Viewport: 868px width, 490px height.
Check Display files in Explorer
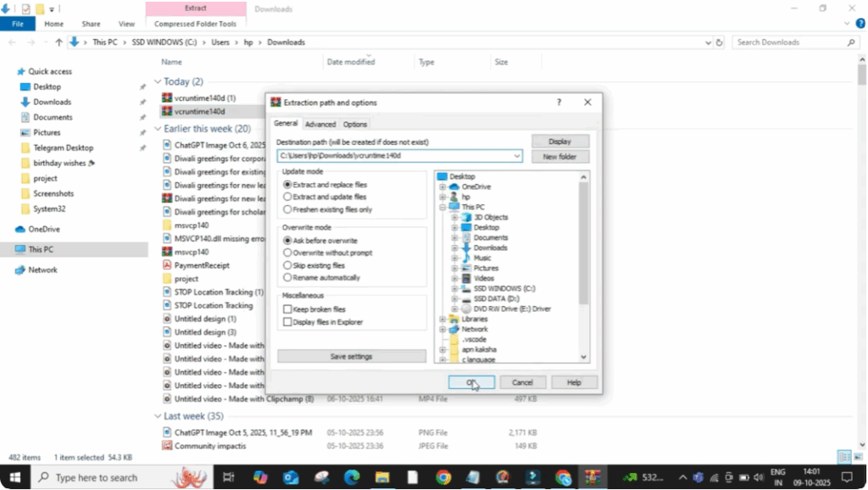(x=287, y=320)
